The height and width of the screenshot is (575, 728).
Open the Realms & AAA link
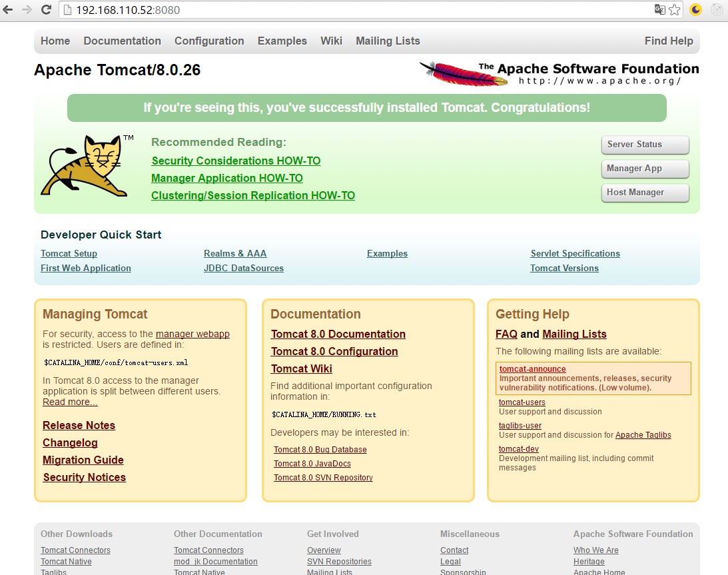tap(235, 254)
